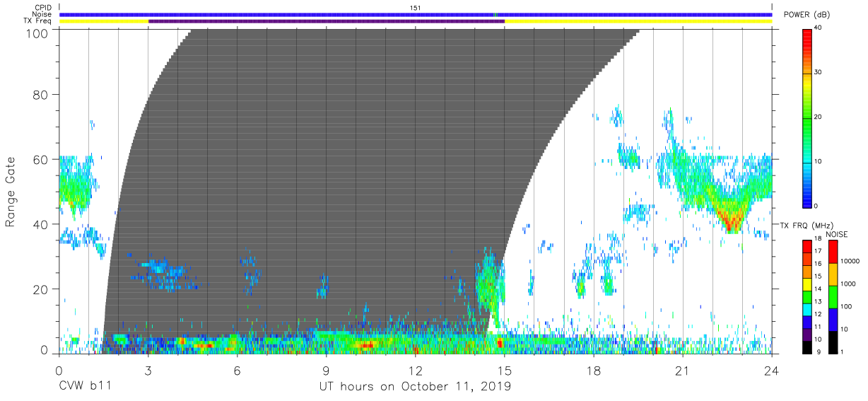The width and height of the screenshot is (868, 401).
Task: Click the Noise row label
Action: 42,14
